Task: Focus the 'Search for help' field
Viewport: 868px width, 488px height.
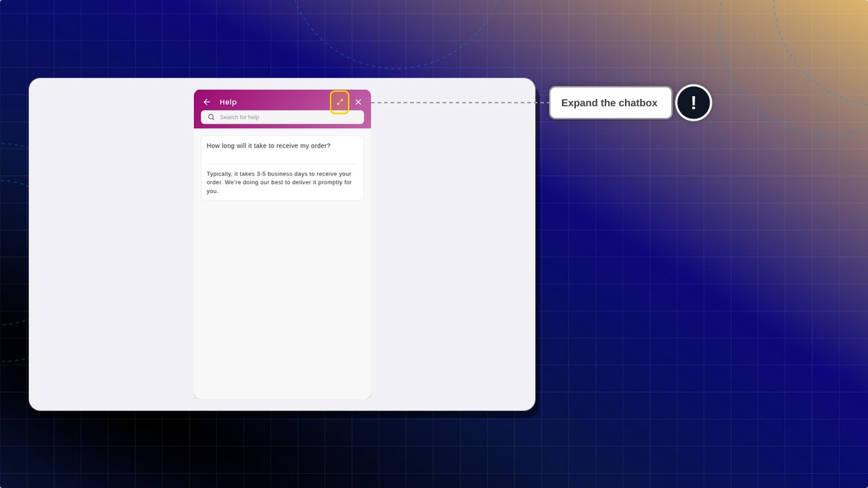Action: point(282,117)
